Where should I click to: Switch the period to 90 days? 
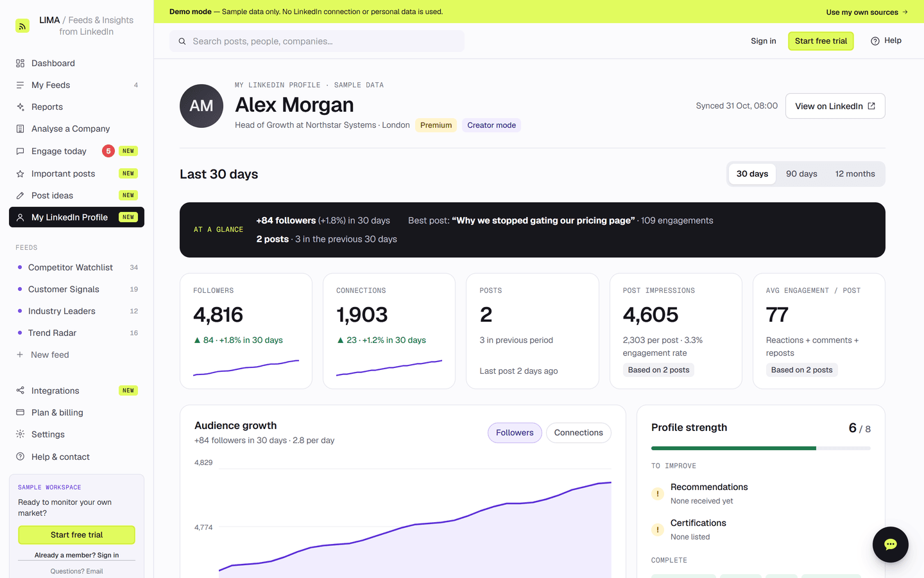click(801, 174)
